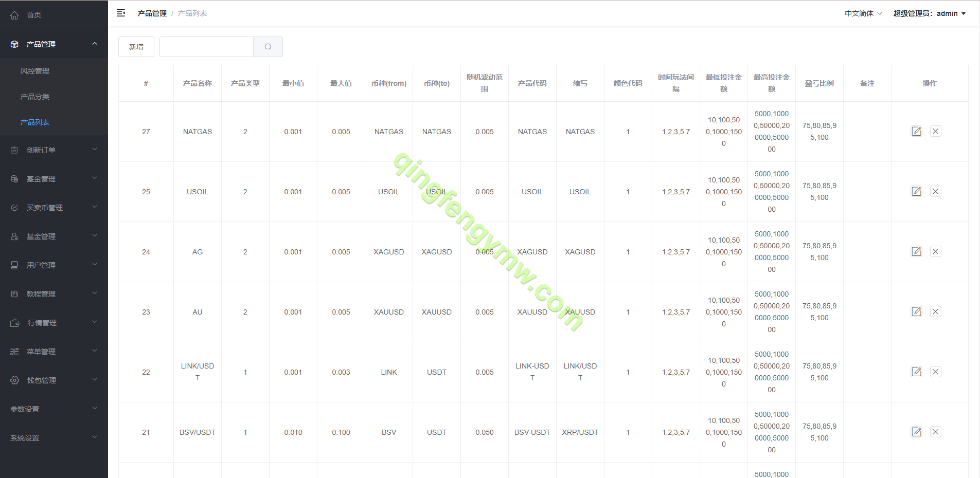Expand the 行情管理 menu chevron

pyautogui.click(x=95, y=322)
